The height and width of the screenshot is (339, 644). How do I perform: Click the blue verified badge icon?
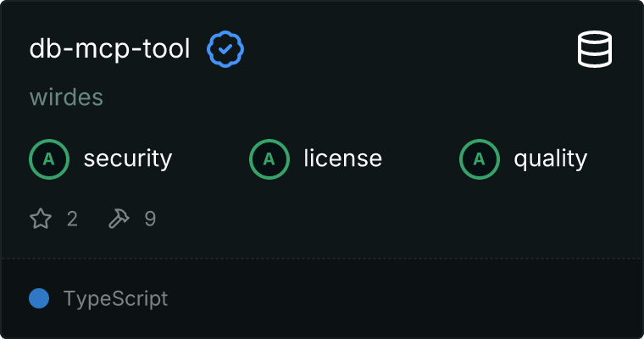226,50
